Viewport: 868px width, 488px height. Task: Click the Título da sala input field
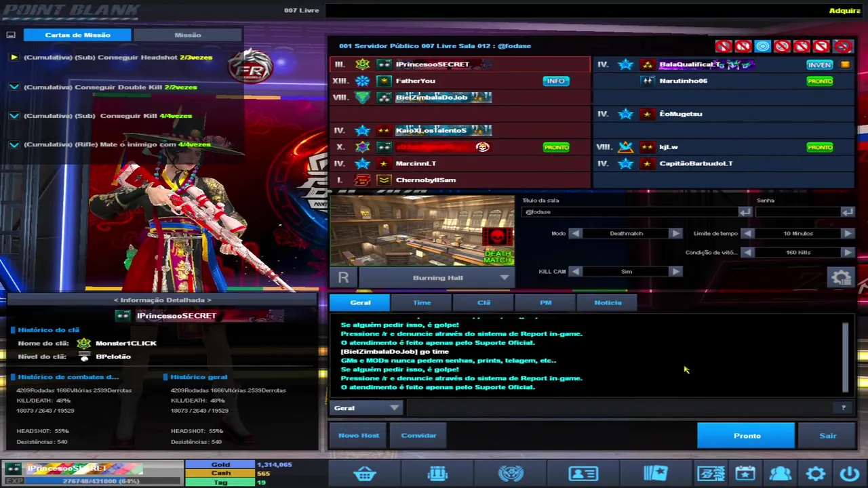tap(630, 212)
